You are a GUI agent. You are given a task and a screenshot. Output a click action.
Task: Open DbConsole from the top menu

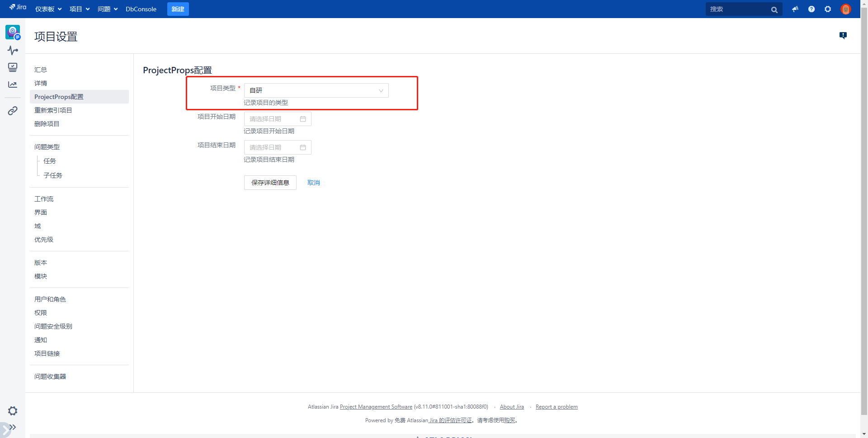pyautogui.click(x=141, y=9)
